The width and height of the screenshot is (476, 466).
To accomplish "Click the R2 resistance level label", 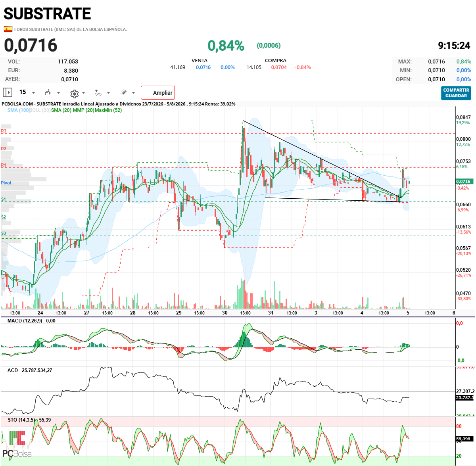I will tap(4, 149).
